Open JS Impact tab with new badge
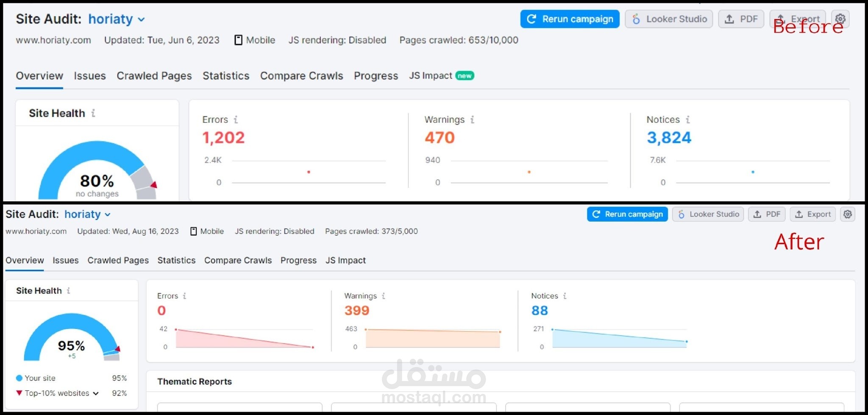The image size is (868, 415). point(441,76)
